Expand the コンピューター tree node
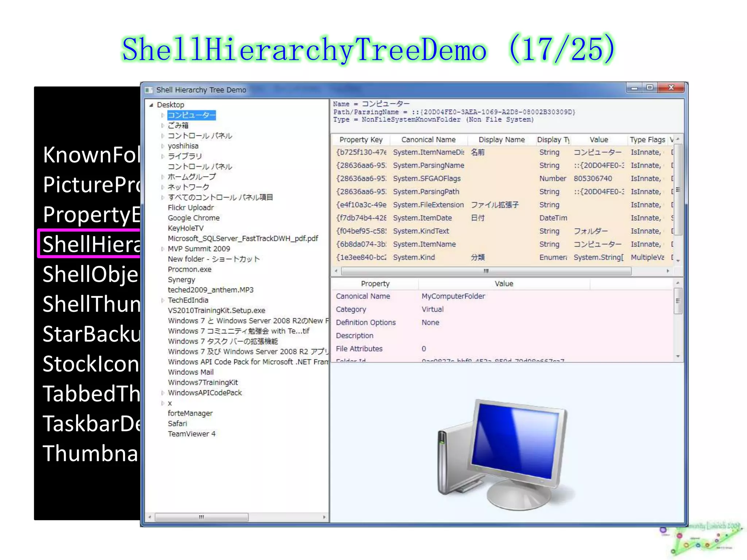Screen dimensions: 747x560 [163, 115]
